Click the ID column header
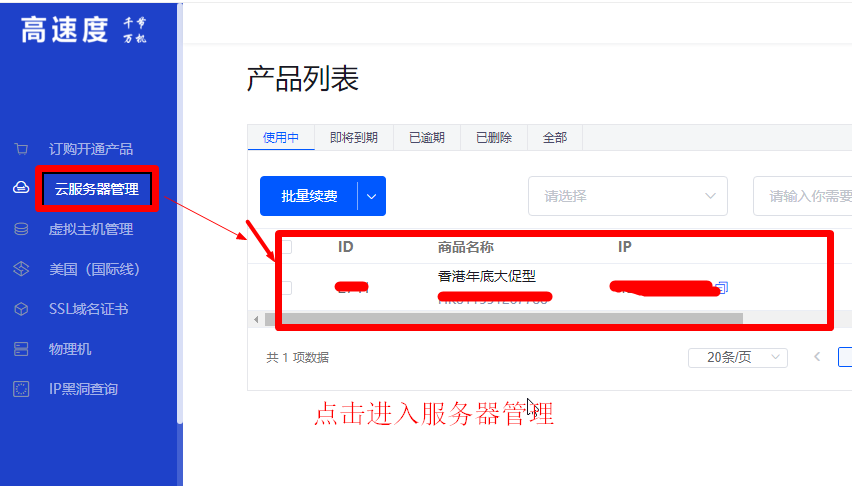This screenshot has height=486, width=852. pos(346,247)
